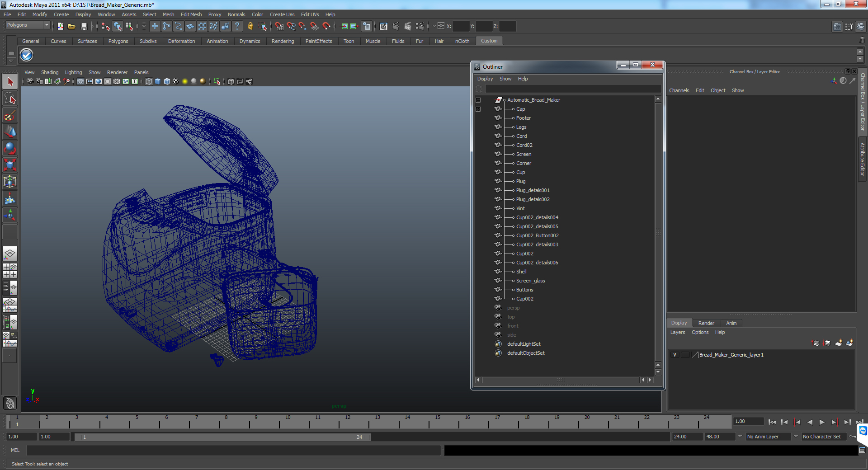Click the Select camera icon in viewport toolbar
The height and width of the screenshot is (470, 868).
(30, 81)
